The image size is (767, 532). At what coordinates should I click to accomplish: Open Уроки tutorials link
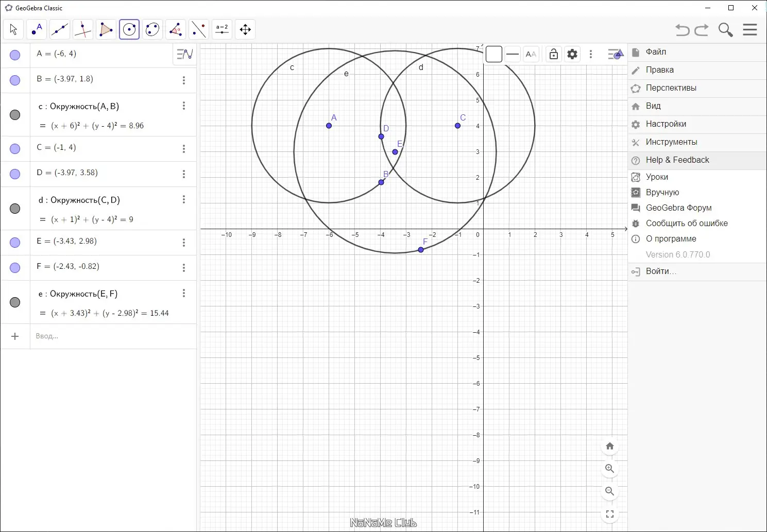click(697, 177)
